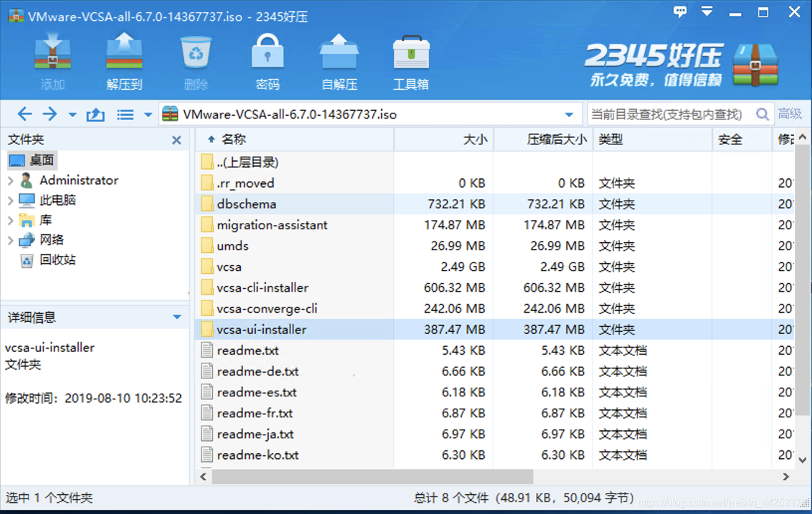Sort by the 安全 column header
812x514 pixels.
coord(742,139)
